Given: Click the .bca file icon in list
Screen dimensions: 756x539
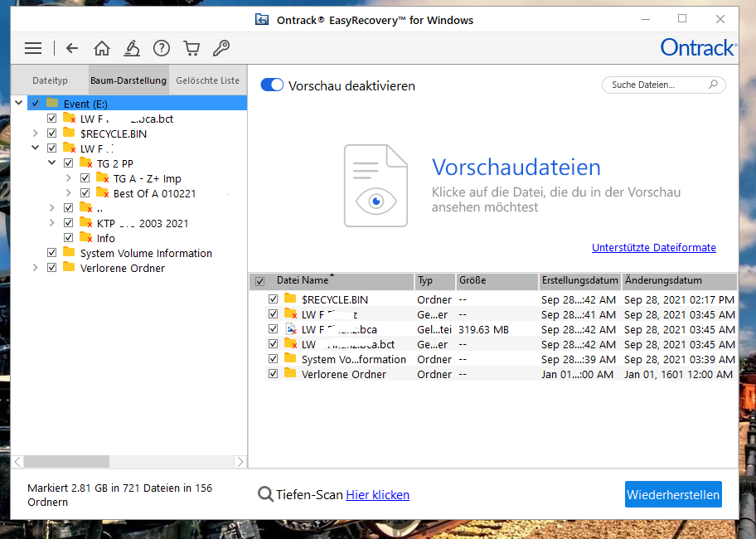Looking at the screenshot, I should [x=291, y=329].
